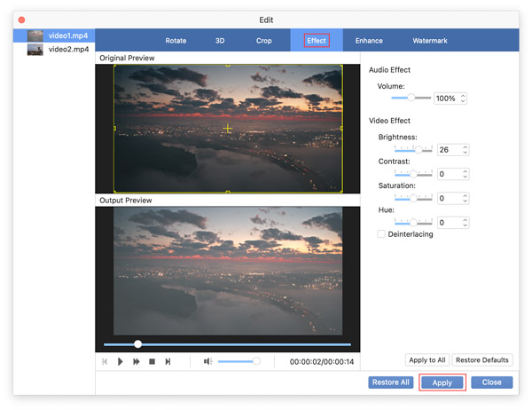Click the Saturation value field
The height and width of the screenshot is (410, 532).
(452, 199)
